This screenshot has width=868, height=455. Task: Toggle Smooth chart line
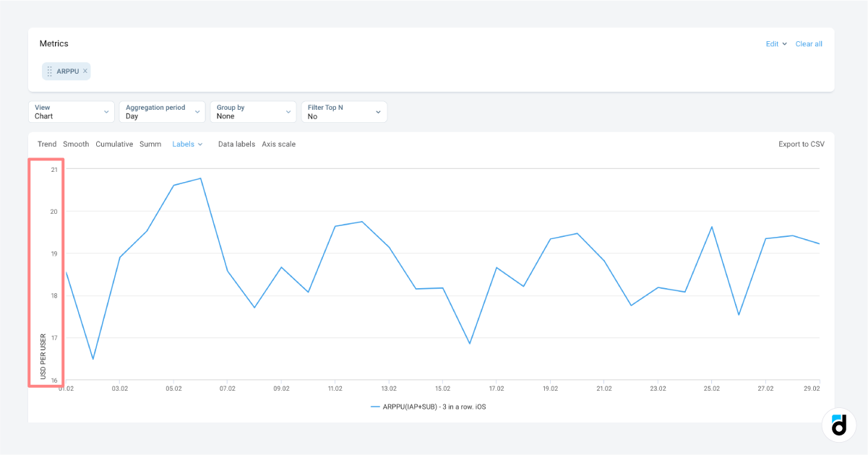click(76, 144)
